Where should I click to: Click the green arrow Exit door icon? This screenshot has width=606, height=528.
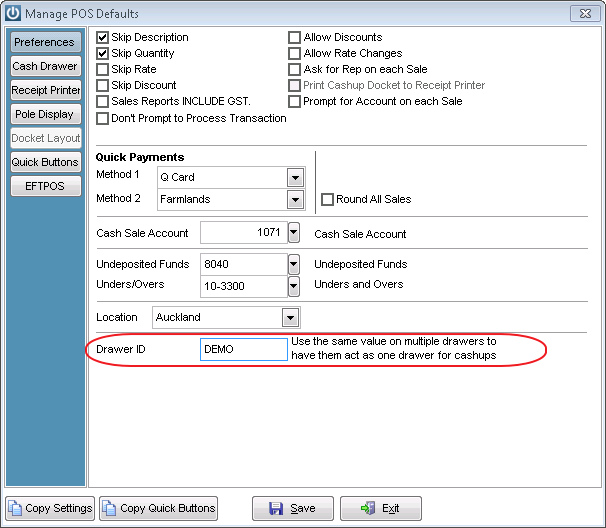pyautogui.click(x=368, y=508)
